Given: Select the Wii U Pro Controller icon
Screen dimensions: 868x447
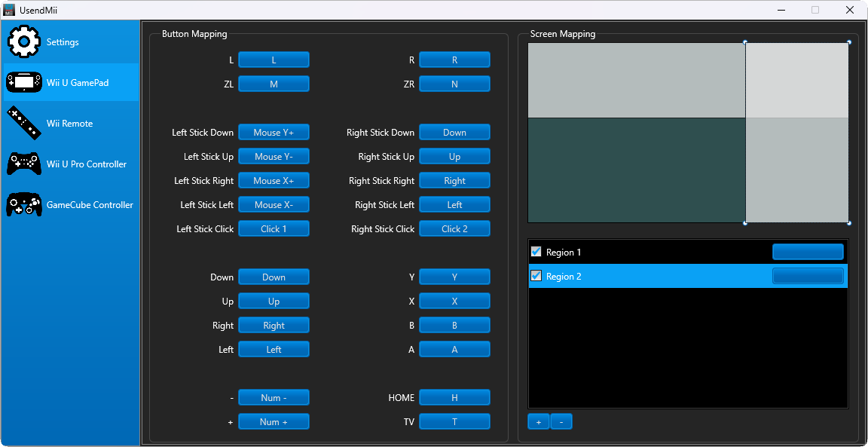Looking at the screenshot, I should [x=23, y=164].
